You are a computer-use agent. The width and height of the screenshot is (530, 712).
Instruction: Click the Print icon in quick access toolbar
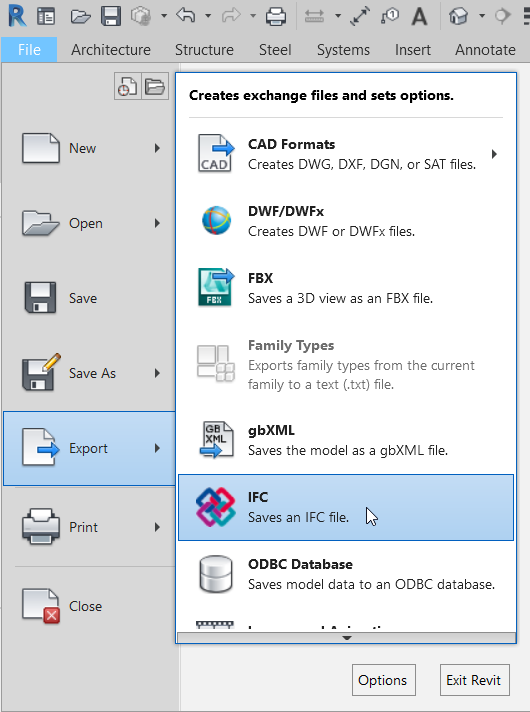click(x=276, y=16)
